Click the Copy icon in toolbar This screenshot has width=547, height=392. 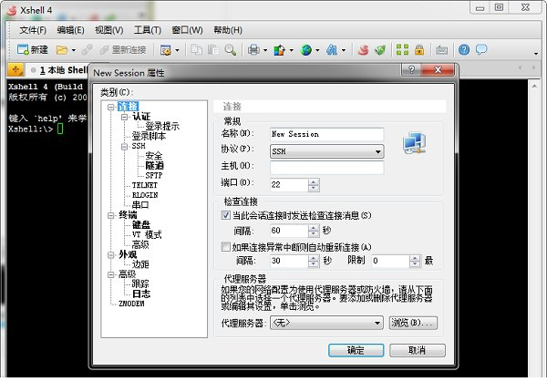(x=196, y=50)
